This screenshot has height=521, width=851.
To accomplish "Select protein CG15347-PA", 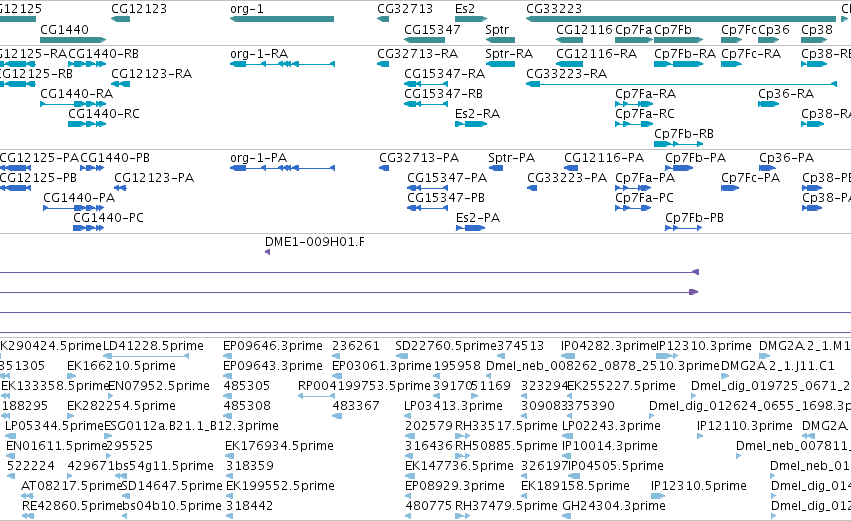I will tap(447, 177).
